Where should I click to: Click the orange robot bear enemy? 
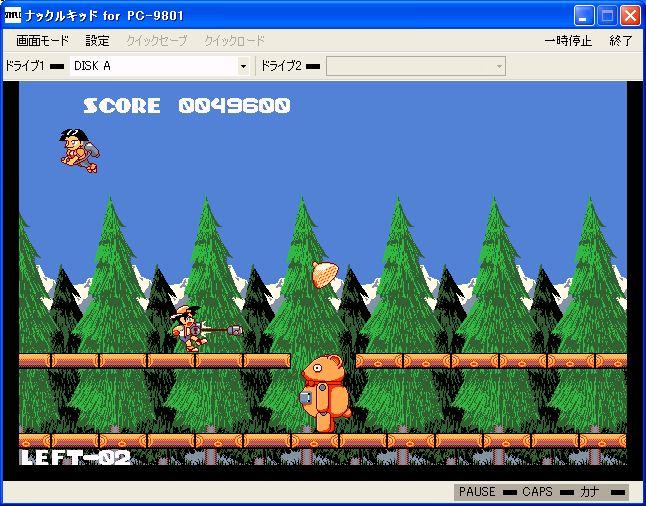(326, 394)
